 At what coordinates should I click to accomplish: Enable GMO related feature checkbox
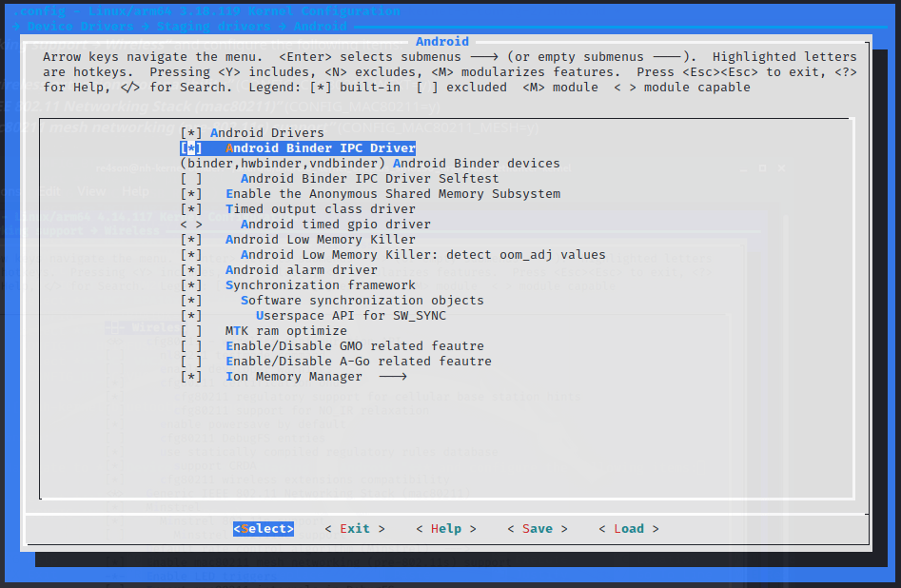click(191, 346)
